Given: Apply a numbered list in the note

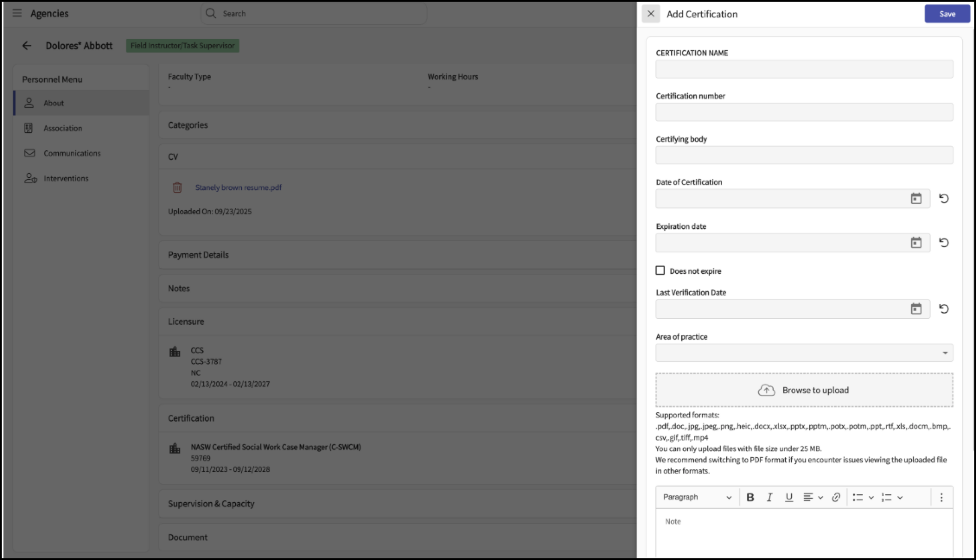Looking at the screenshot, I should (x=887, y=497).
